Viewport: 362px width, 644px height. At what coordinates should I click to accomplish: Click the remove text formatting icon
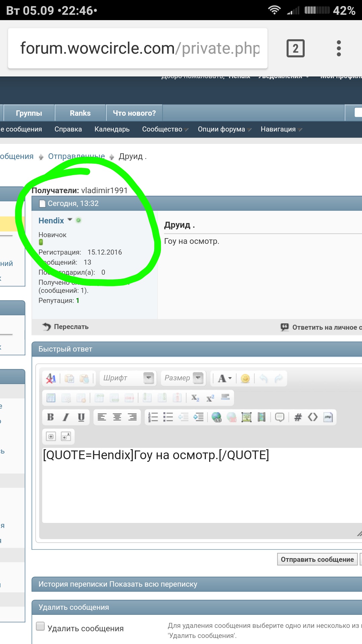click(x=51, y=378)
